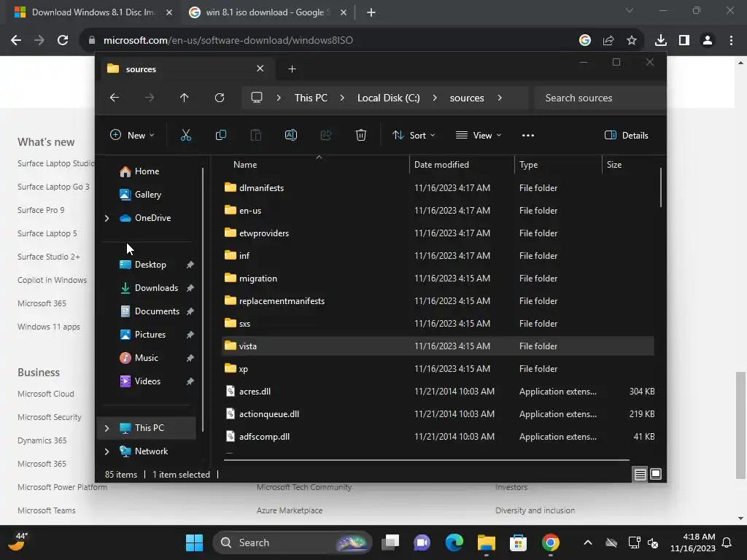Viewport: 747px width, 560px height.
Task: Expand Network tree node
Action: tap(107, 451)
